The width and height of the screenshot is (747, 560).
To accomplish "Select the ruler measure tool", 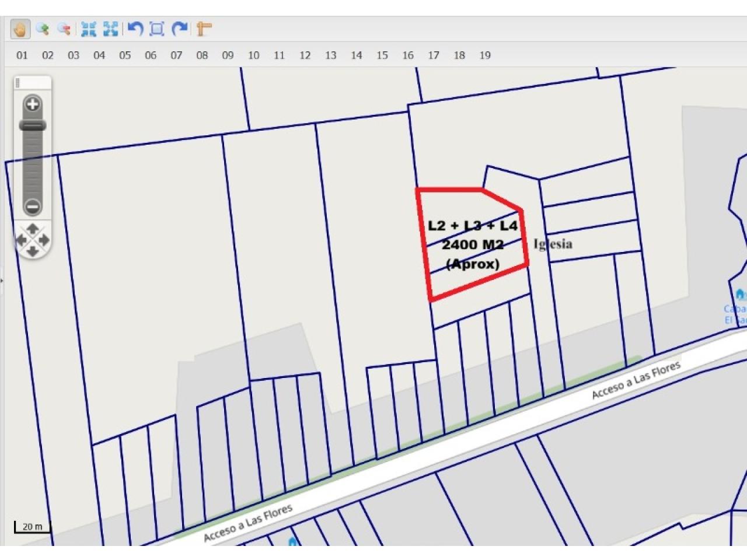I will (204, 29).
